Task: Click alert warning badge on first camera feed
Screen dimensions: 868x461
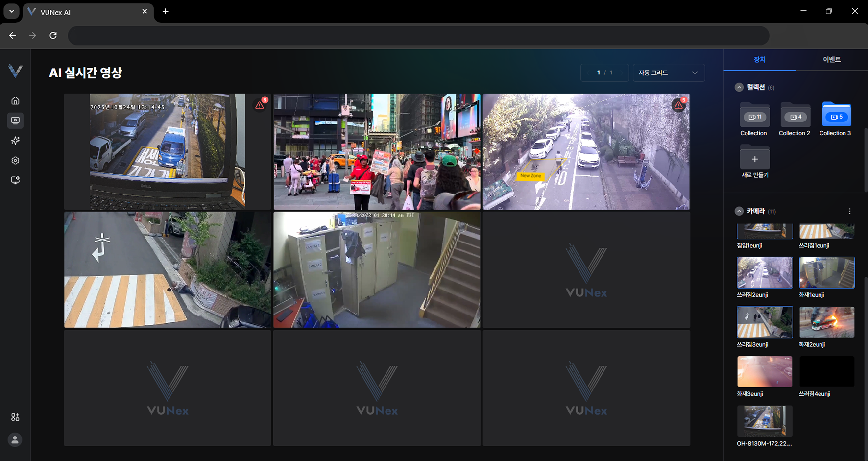Action: pos(260,105)
